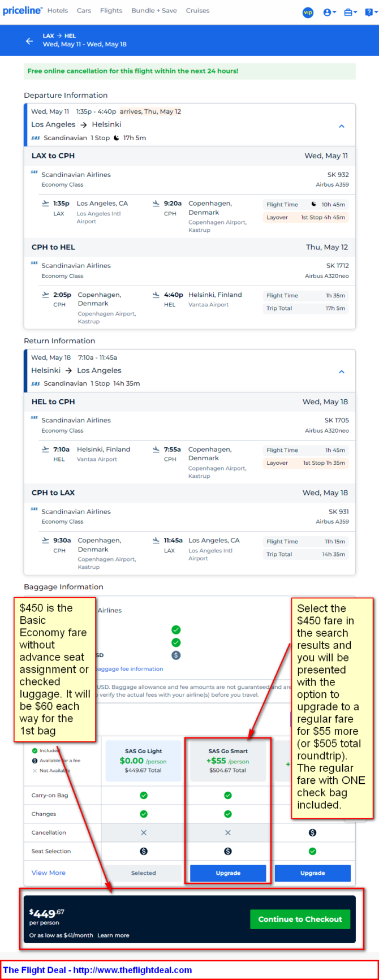Click the CPH to LAX segment header
Screen dimensions: 379x980
click(x=189, y=493)
